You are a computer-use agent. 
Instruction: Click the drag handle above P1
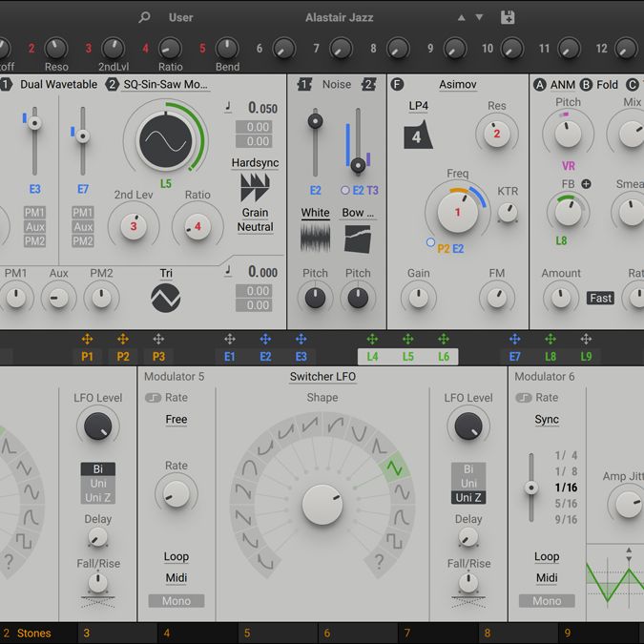pyautogui.click(x=87, y=339)
